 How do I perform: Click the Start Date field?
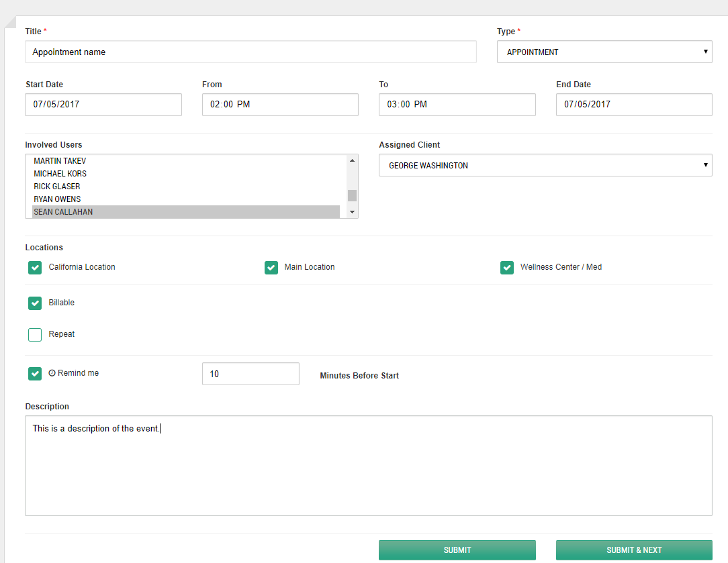point(103,104)
